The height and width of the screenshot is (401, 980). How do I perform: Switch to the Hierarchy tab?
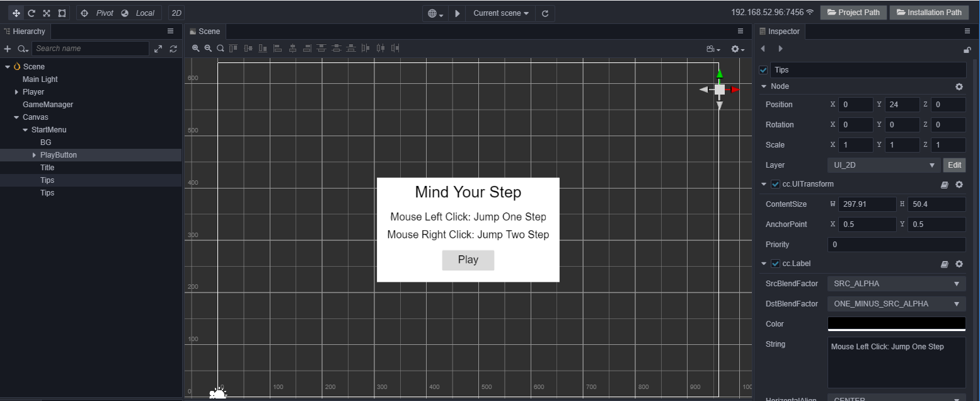(x=25, y=31)
